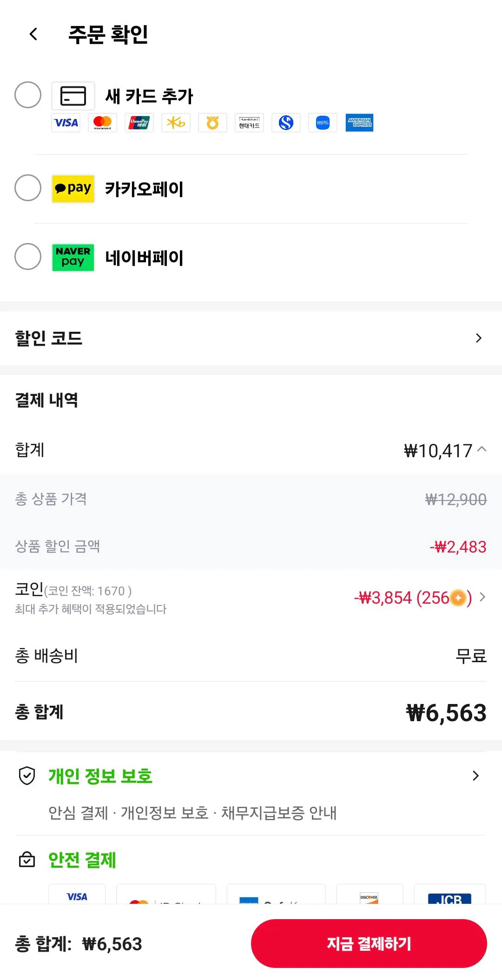Image resolution: width=502 pixels, height=980 pixels.
Task: Click the back arrow next to 주문 확인
Action: click(33, 34)
